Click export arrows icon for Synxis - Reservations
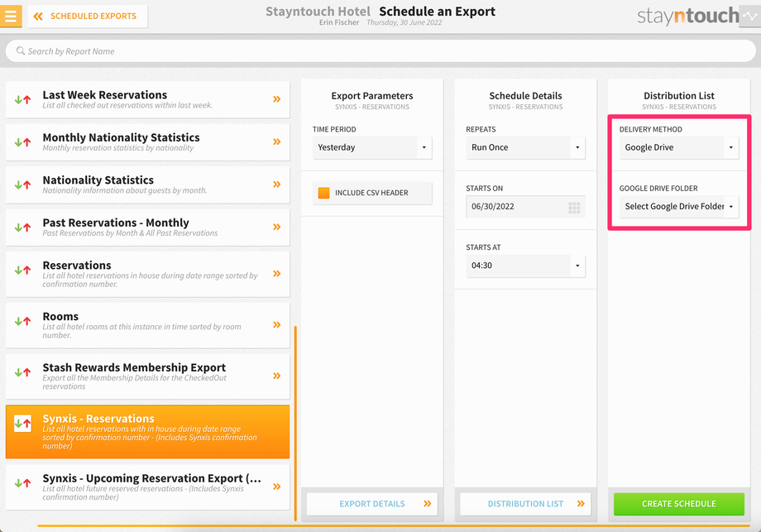761x532 pixels. 22,424
